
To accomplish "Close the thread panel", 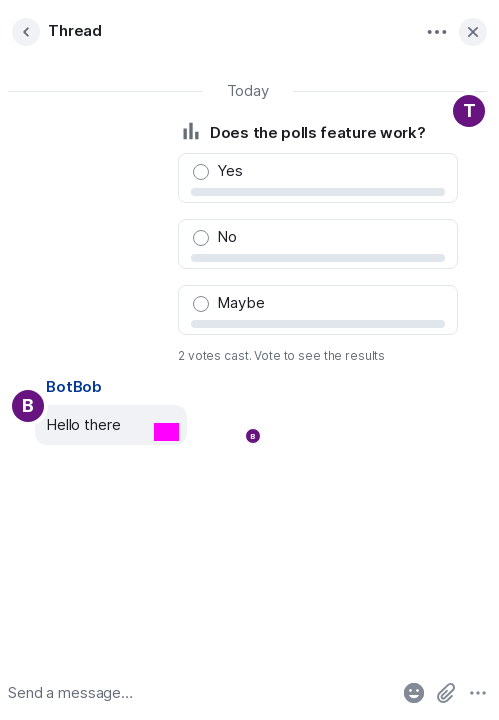I will tap(473, 32).
